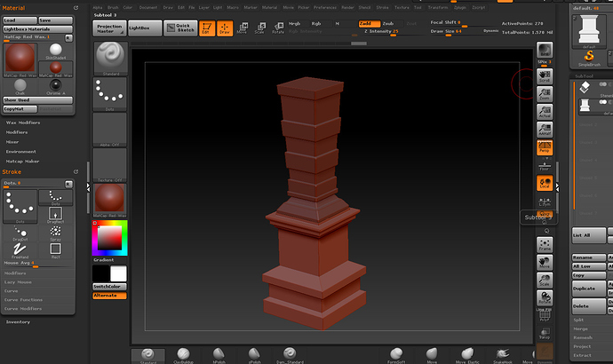Expand the Wax Modifiers section

(x=24, y=122)
